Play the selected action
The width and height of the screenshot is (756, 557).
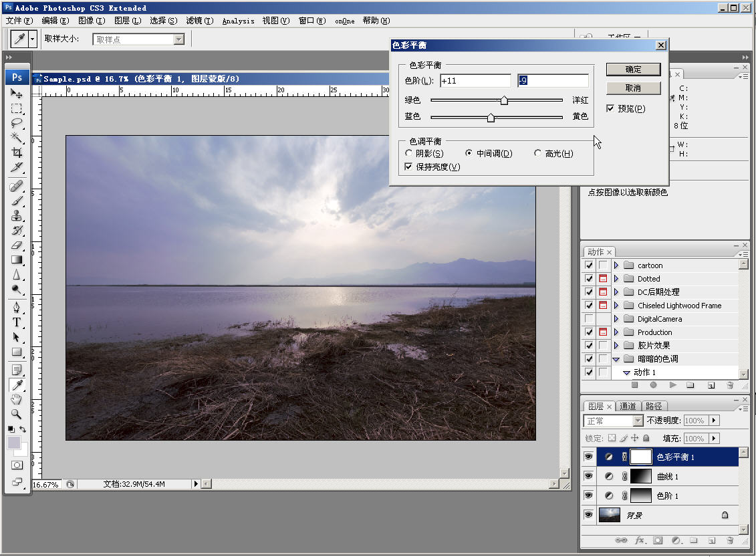[x=672, y=385]
